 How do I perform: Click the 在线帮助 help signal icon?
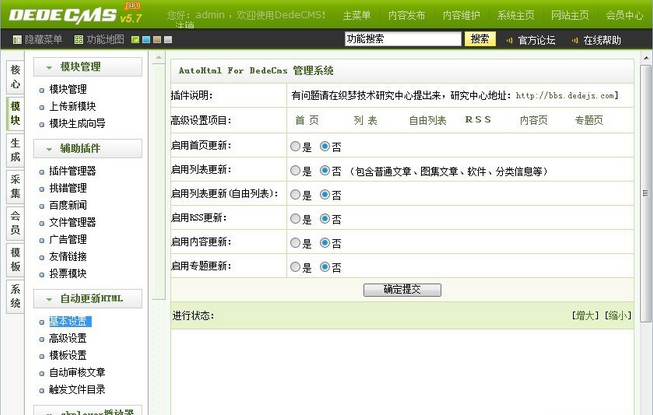point(574,40)
